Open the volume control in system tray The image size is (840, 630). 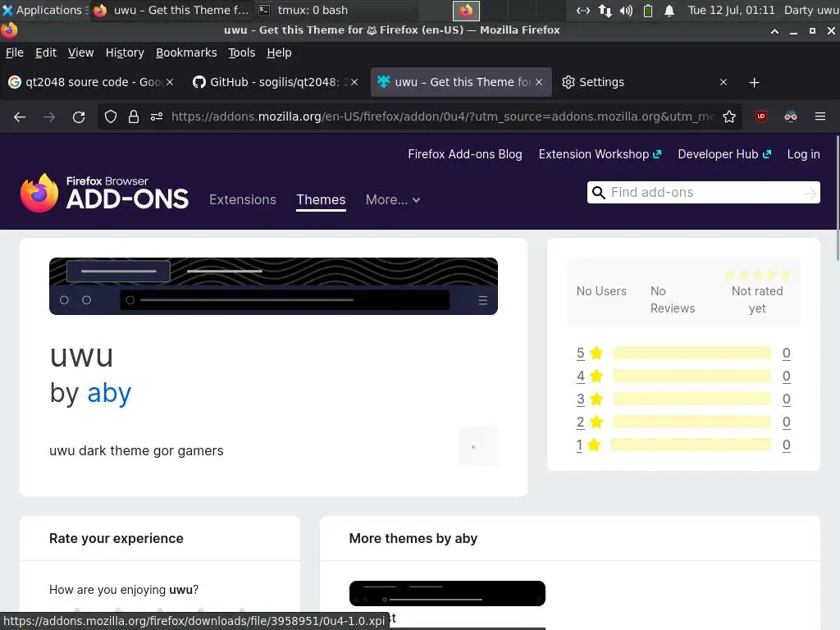click(626, 10)
